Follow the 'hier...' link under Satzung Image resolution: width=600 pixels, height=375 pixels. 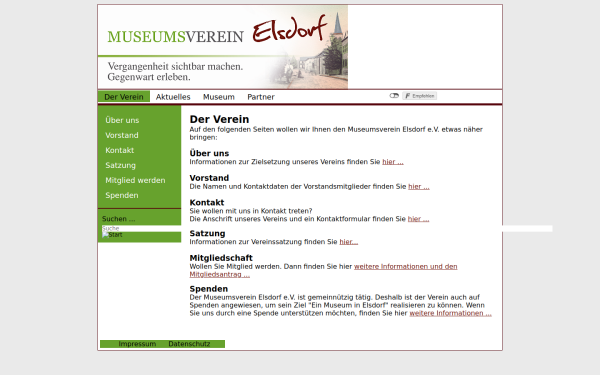pos(349,242)
